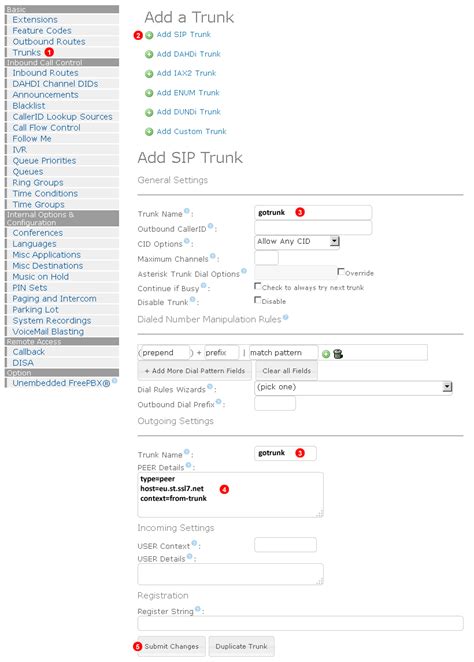The width and height of the screenshot is (474, 662).
Task: Click the Outgoing Settings Trunk Name field
Action: (x=285, y=453)
